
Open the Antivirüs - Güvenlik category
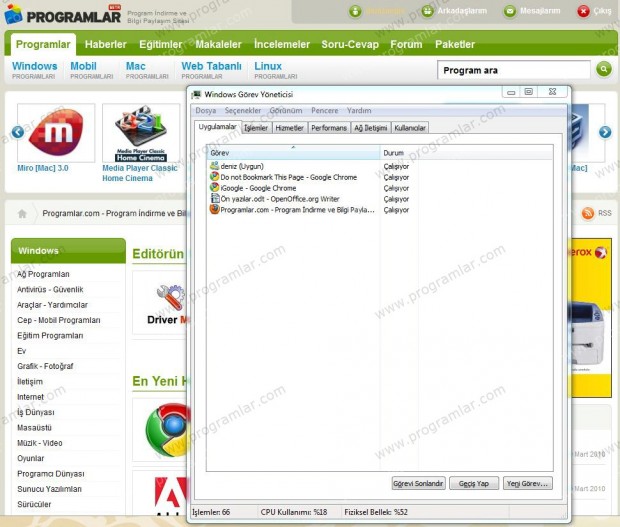[50, 289]
